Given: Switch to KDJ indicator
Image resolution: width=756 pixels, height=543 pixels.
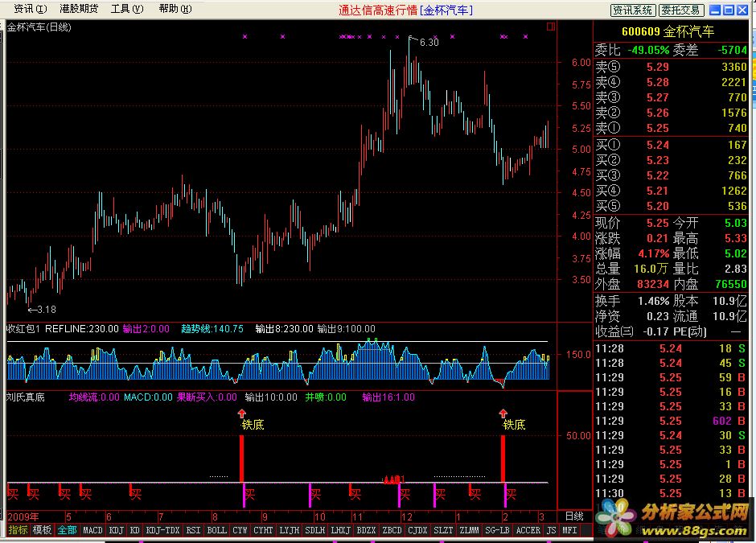Looking at the screenshot, I should tap(116, 530).
